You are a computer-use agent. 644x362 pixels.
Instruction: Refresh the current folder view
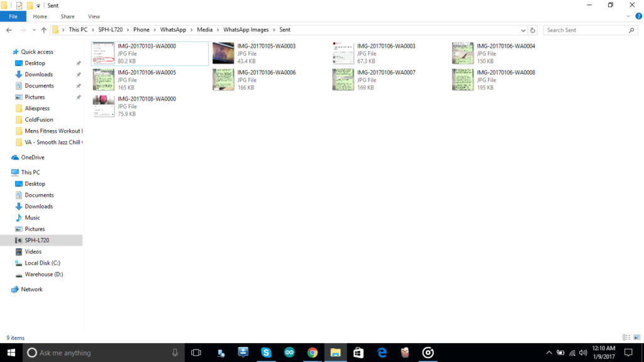point(533,30)
